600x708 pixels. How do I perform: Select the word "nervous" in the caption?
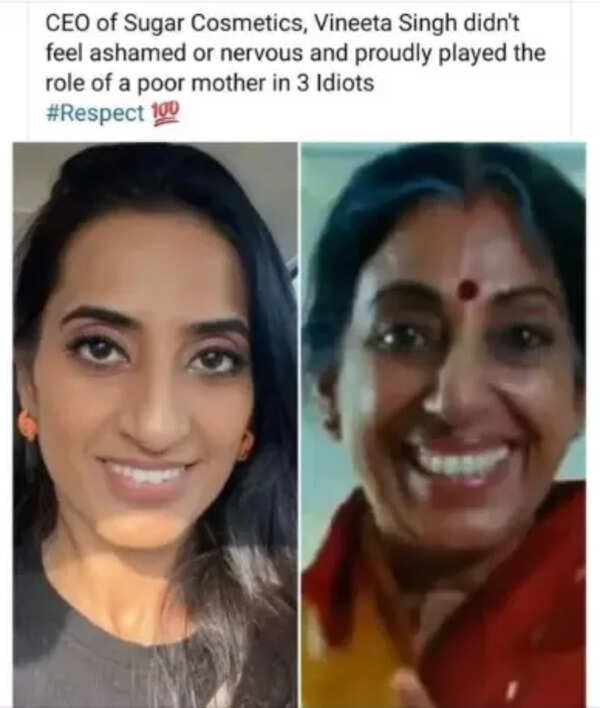coord(261,53)
